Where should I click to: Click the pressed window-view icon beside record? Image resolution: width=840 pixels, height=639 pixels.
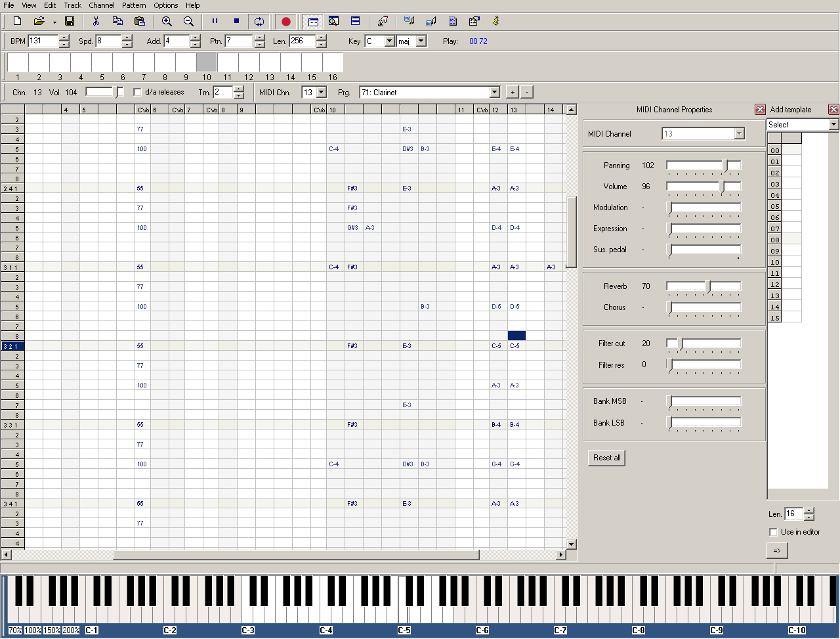[x=313, y=21]
